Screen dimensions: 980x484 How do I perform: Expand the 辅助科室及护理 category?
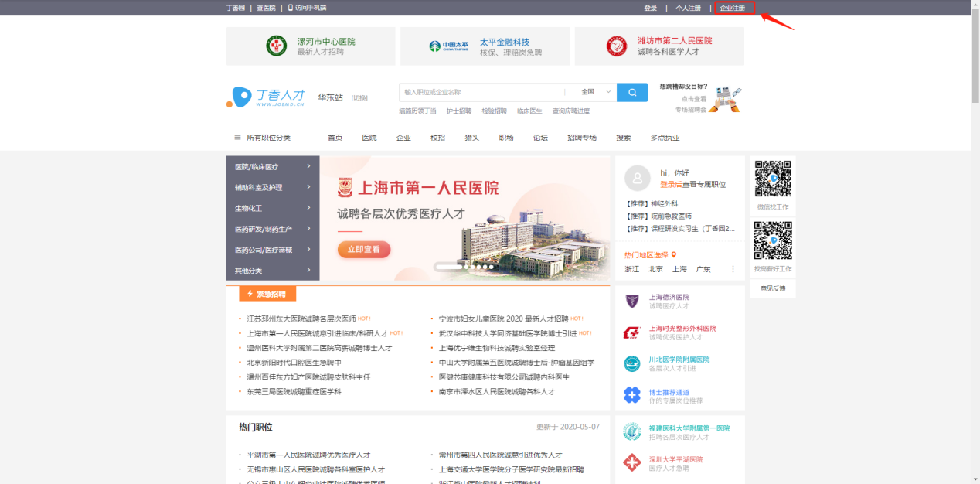pos(273,187)
